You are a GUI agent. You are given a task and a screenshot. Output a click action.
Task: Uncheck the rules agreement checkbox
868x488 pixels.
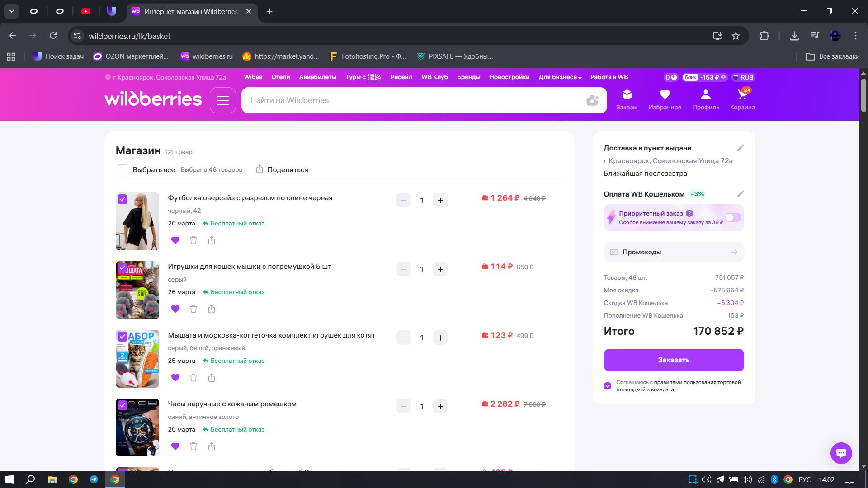[608, 386]
